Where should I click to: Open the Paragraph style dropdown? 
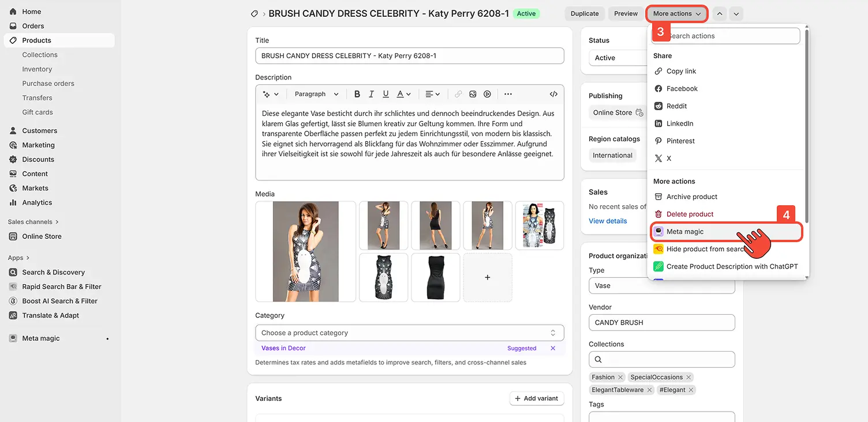pos(316,94)
